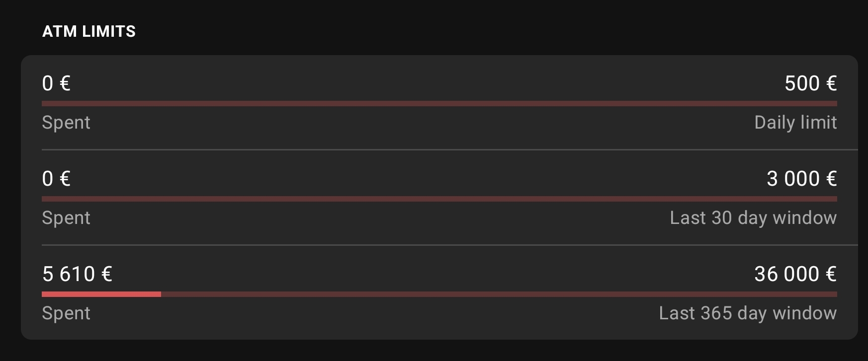Click the divider line above the 365-day row
The width and height of the screenshot is (868, 361).
point(447,245)
